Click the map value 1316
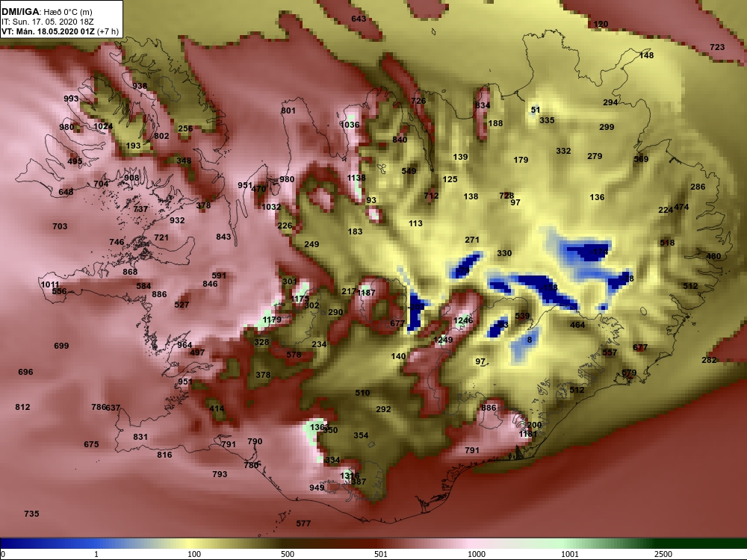Screen dimensions: 747x560 tap(350, 476)
